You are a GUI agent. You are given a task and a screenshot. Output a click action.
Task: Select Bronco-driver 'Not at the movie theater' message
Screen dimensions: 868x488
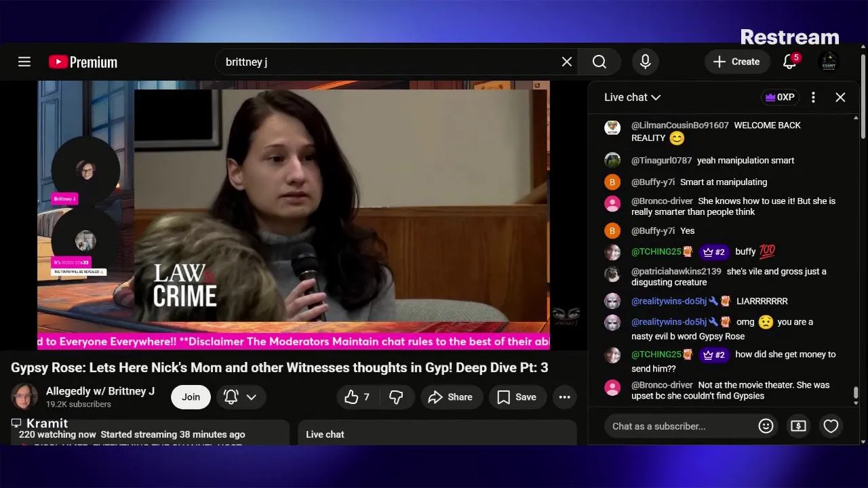[x=730, y=390]
